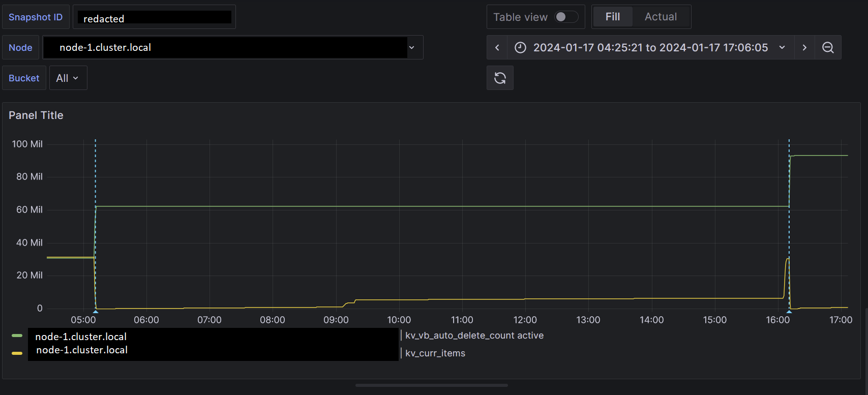Click the kv_vb_auto_delete_count active legend entry
The image size is (868, 395).
(474, 336)
